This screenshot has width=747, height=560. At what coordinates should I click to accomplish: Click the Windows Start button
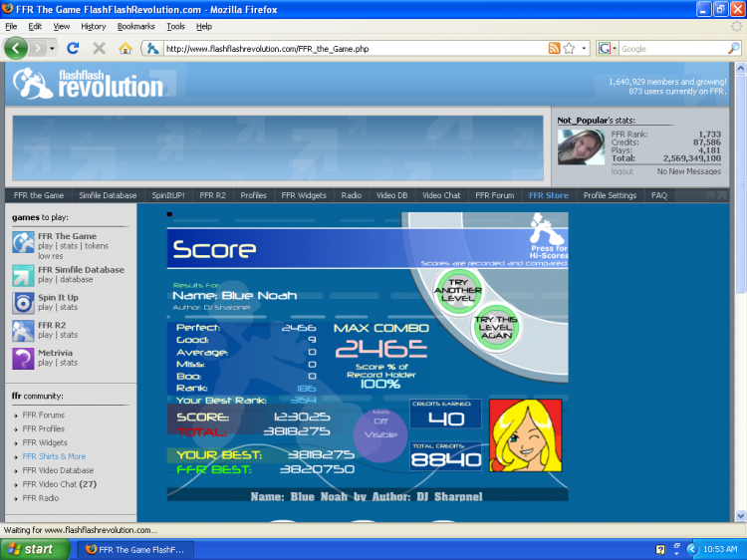pos(35,549)
